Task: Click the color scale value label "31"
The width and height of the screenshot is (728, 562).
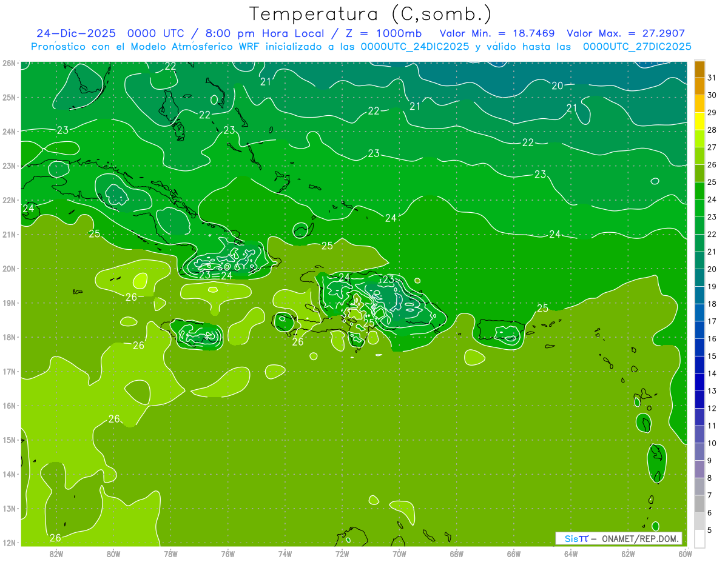Action: pyautogui.click(x=712, y=78)
